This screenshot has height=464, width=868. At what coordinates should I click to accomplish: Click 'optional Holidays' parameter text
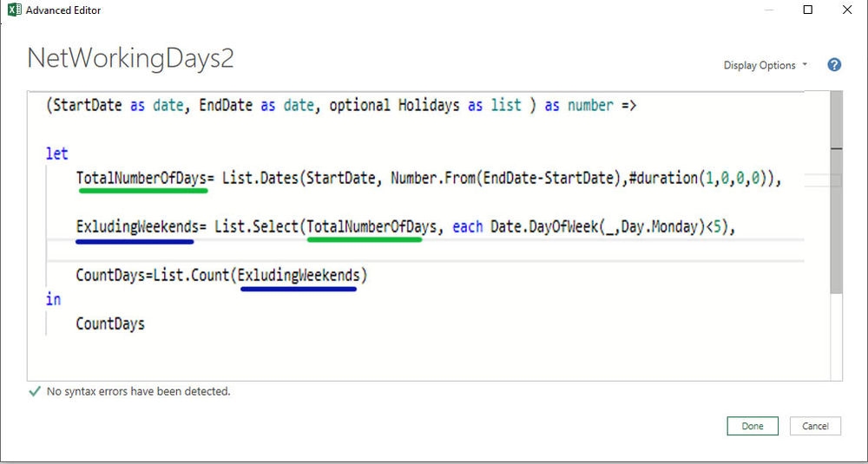point(394,105)
